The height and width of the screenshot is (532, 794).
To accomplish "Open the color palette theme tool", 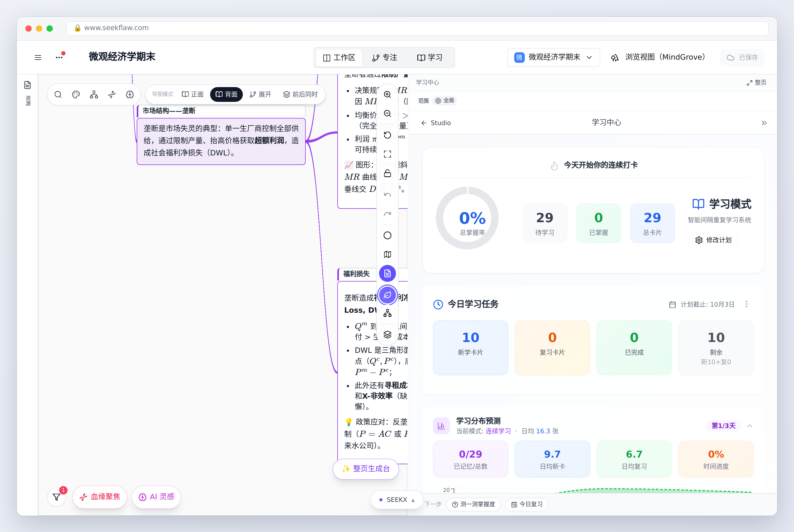I will coord(76,94).
